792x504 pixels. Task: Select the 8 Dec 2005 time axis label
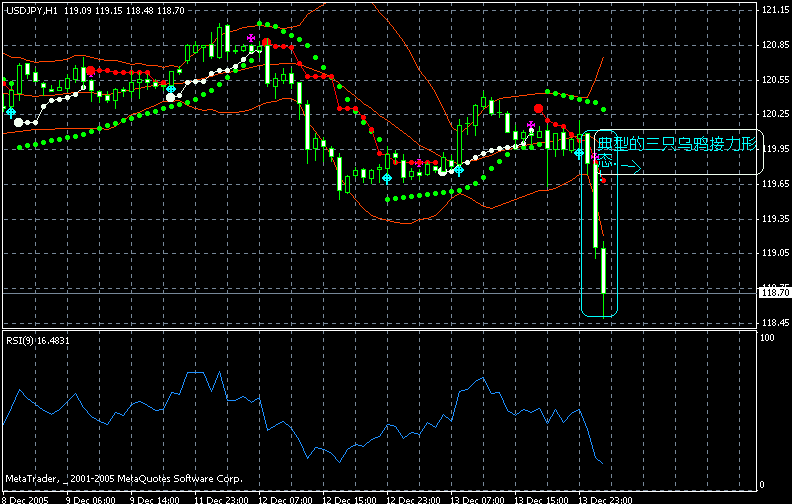26,498
